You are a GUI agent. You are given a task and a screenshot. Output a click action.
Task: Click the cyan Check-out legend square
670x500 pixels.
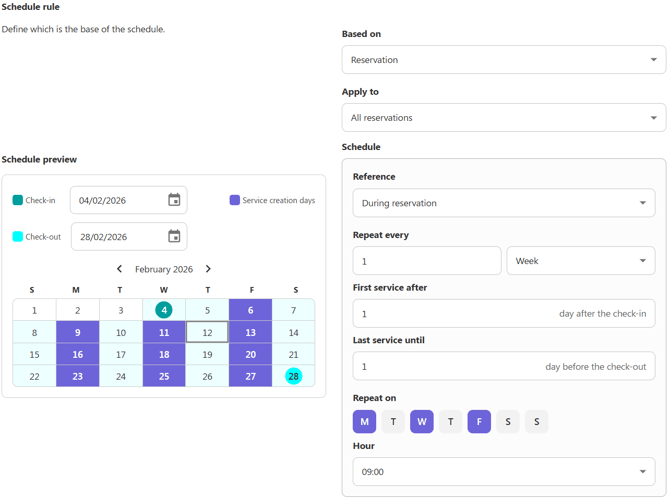point(18,237)
